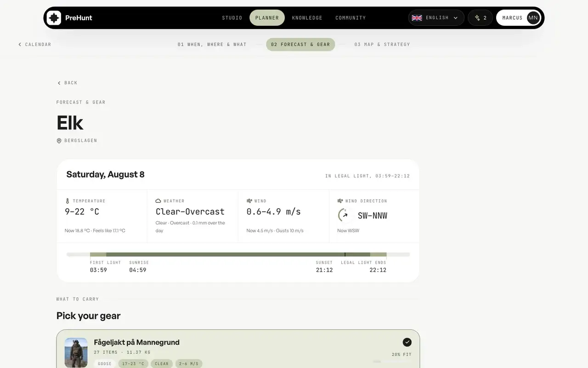Click the Bergslagen location text
Viewport: 588px width, 368px height.
pos(81,141)
